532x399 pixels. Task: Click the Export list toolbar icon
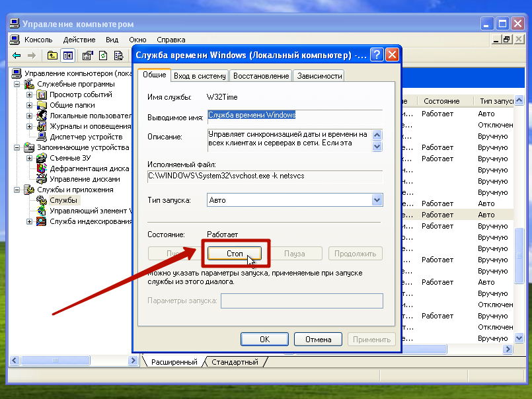coord(119,55)
